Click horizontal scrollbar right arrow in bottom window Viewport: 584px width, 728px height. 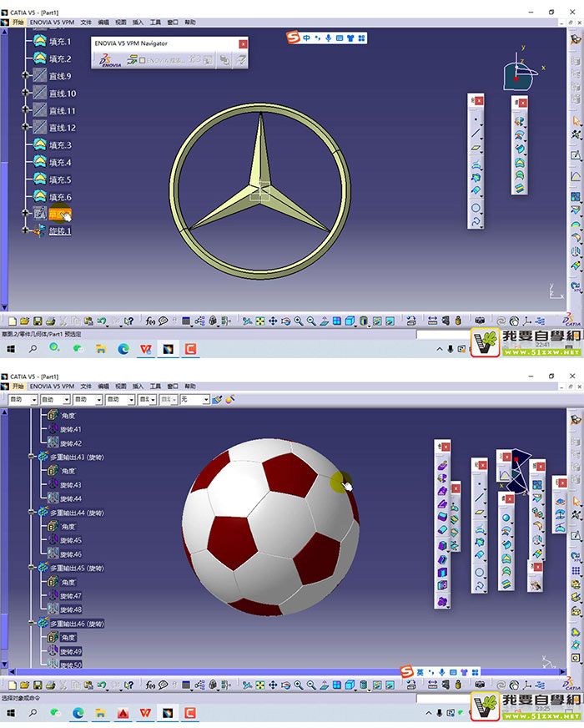pos(562,672)
